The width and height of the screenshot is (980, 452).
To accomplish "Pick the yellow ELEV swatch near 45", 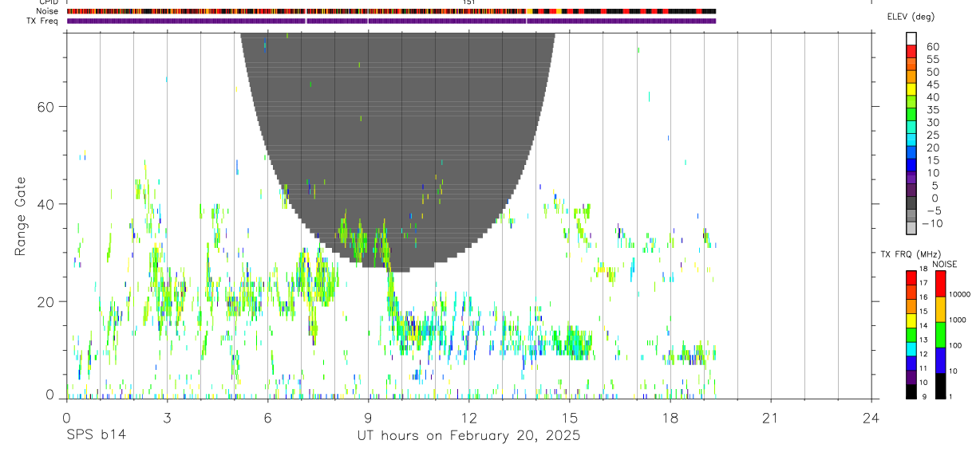I will [x=911, y=88].
